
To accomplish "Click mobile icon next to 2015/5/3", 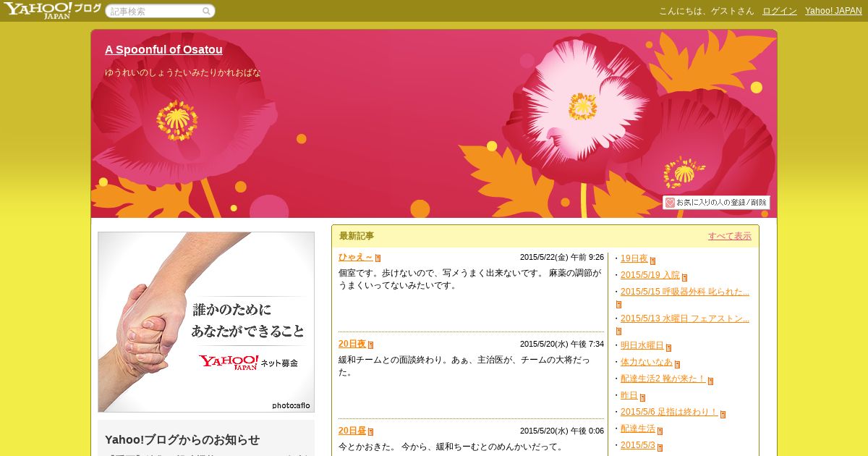I will point(660,447).
